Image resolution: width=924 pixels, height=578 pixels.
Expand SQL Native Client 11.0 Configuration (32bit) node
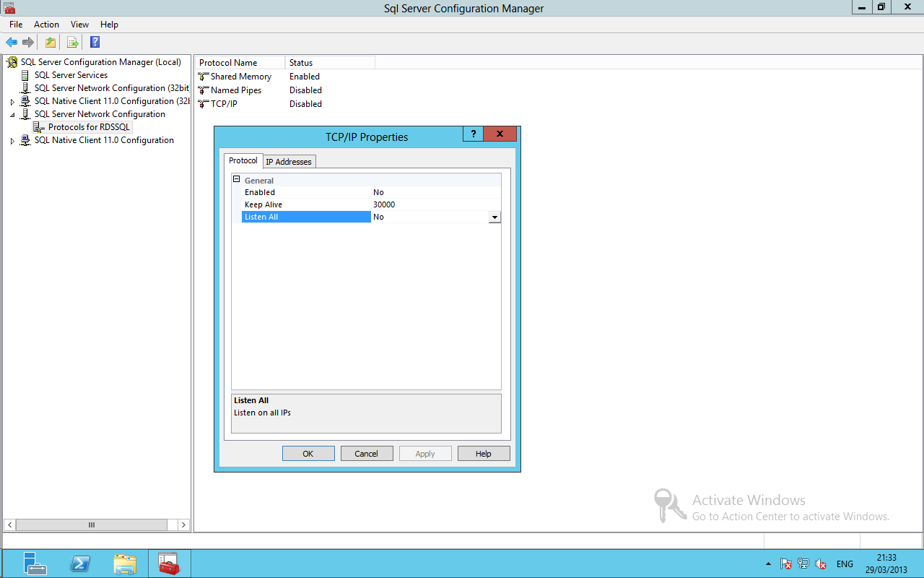pos(12,102)
